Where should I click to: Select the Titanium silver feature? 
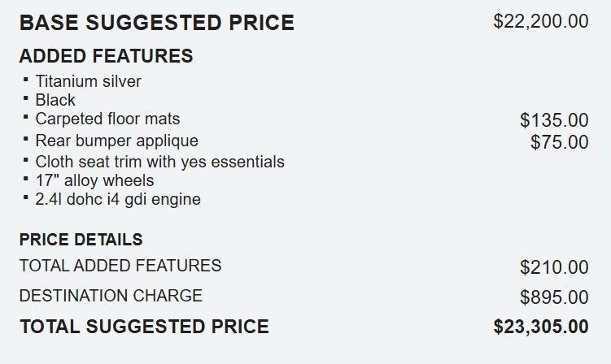pyautogui.click(x=88, y=81)
